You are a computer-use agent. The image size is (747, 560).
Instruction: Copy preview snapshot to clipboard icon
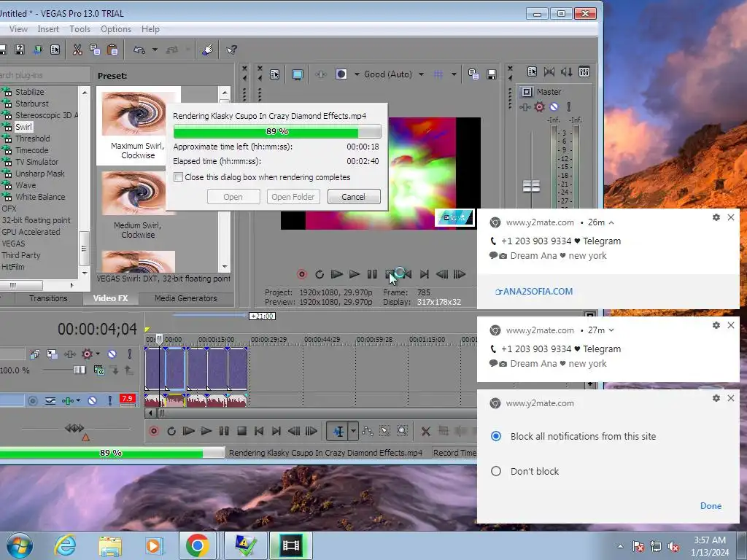pyautogui.click(x=473, y=74)
